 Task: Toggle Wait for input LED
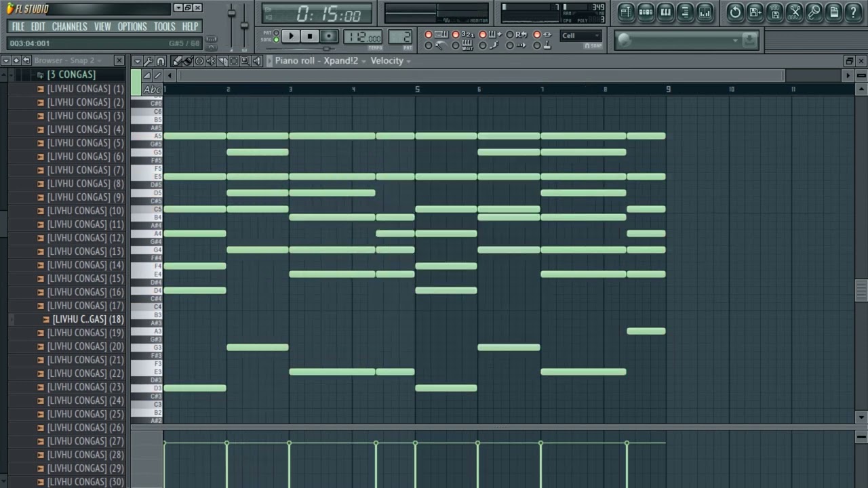pyautogui.click(x=456, y=45)
